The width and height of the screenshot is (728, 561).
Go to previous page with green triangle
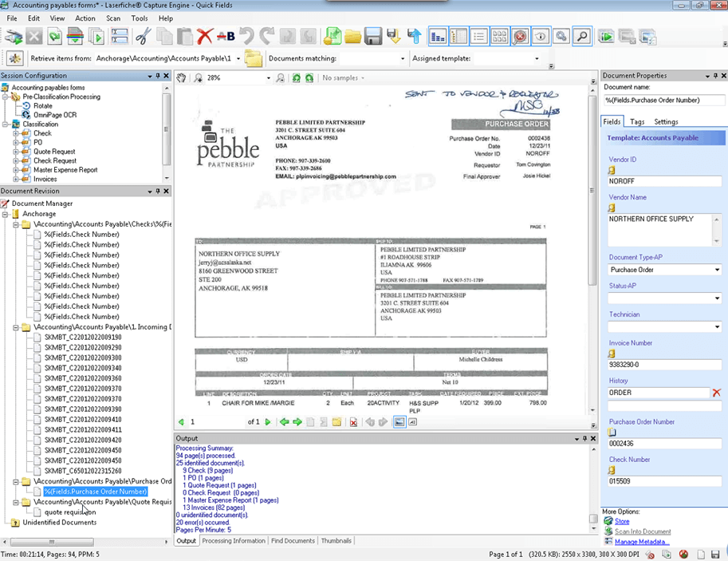pos(181,422)
